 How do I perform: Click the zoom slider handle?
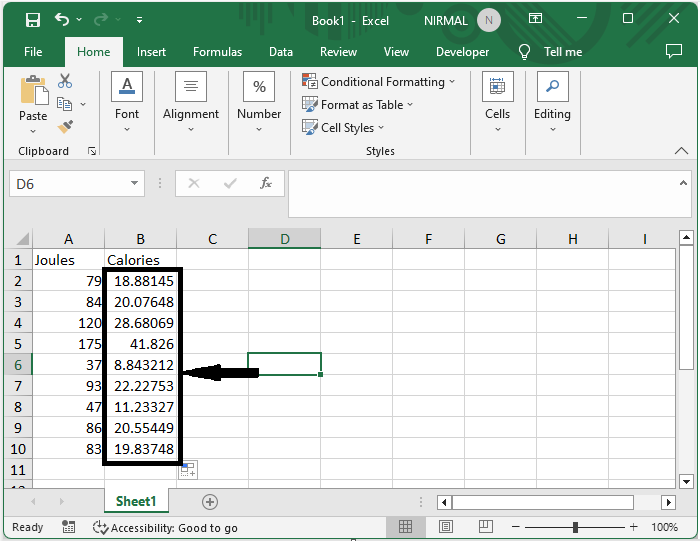[x=575, y=527]
